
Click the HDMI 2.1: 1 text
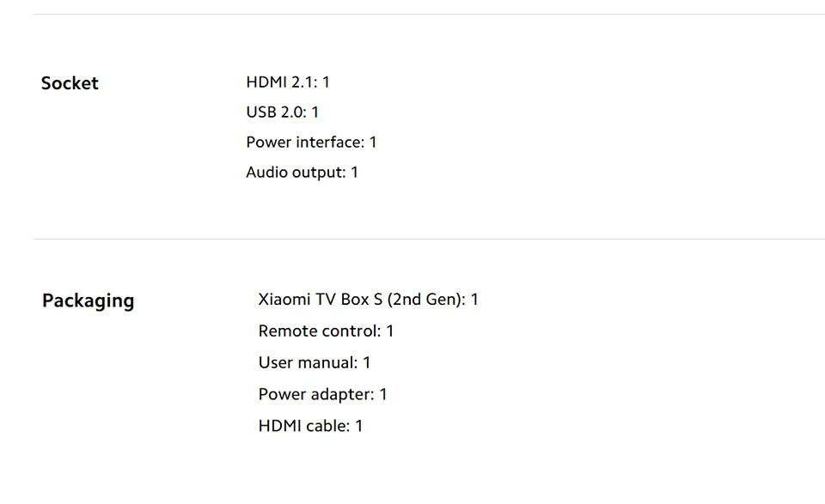288,82
